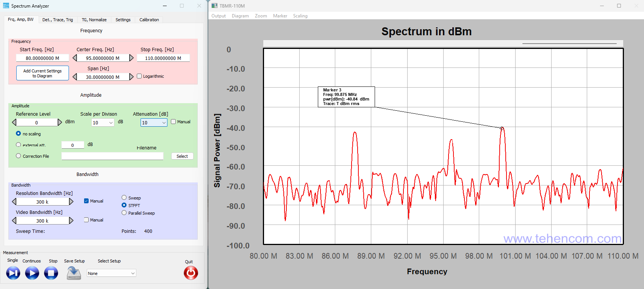Decrease Center Frequency with left arrow
This screenshot has height=289, width=644.
[x=75, y=58]
